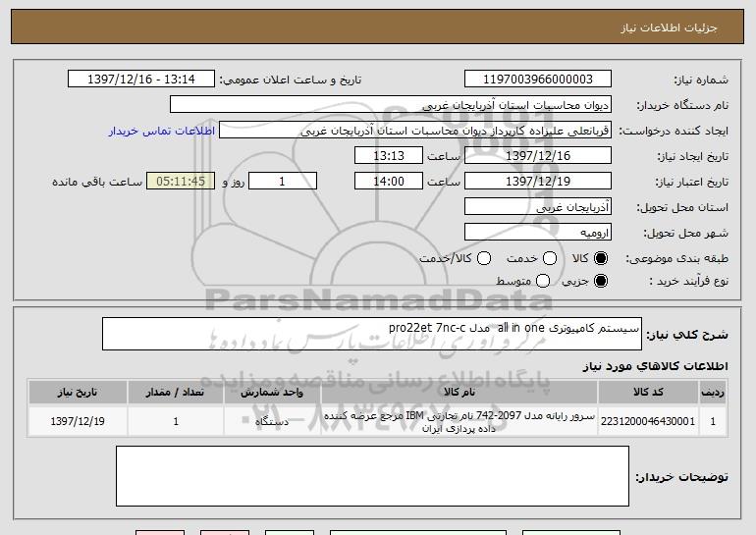Click the general description field 'pro22et 7nc-c'
The image size is (756, 535).
point(372,334)
